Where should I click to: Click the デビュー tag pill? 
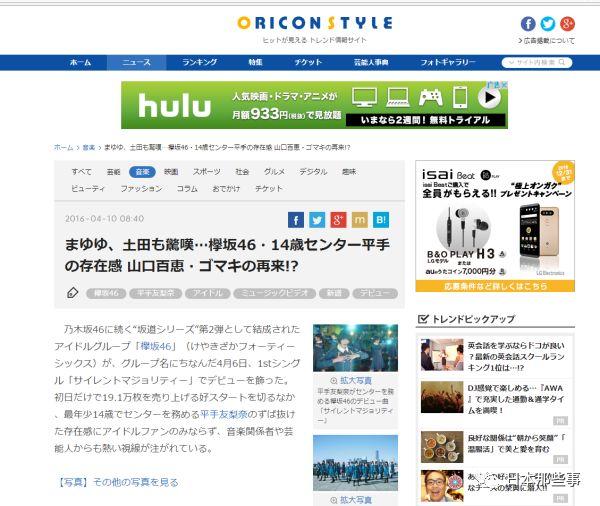[375, 293]
